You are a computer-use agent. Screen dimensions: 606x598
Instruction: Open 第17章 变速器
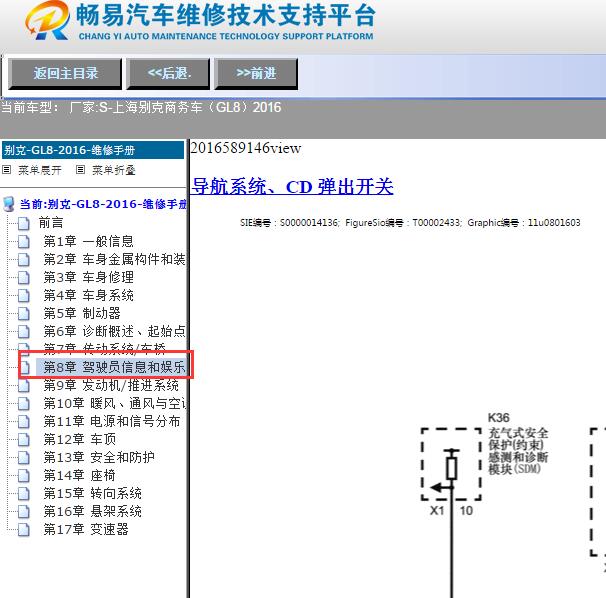(86, 530)
